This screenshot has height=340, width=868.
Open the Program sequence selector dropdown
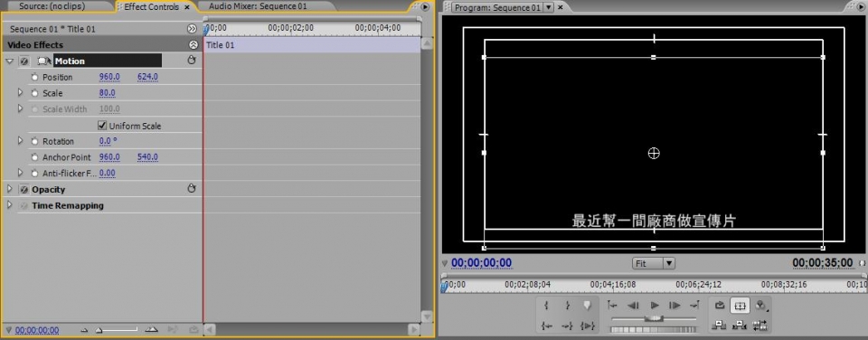pos(549,7)
